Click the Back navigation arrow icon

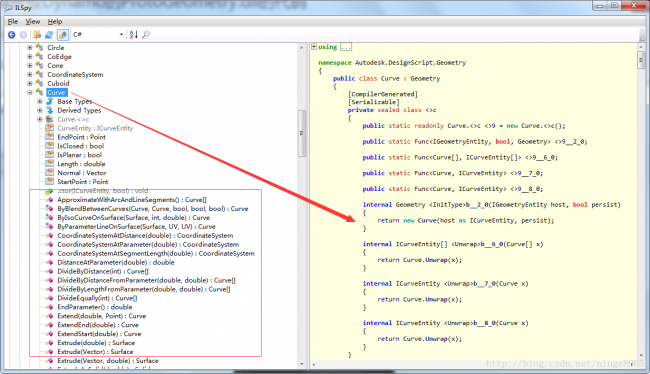12,35
